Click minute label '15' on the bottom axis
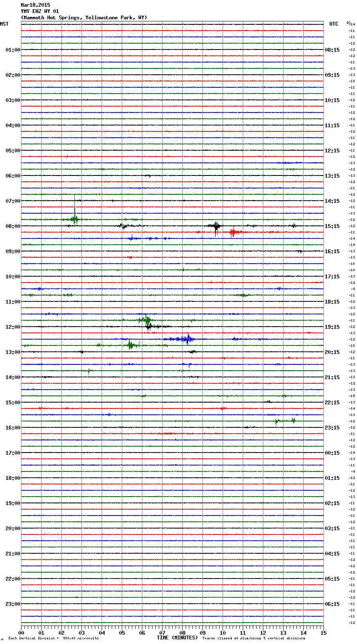This screenshot has width=357, height=644. click(323, 633)
